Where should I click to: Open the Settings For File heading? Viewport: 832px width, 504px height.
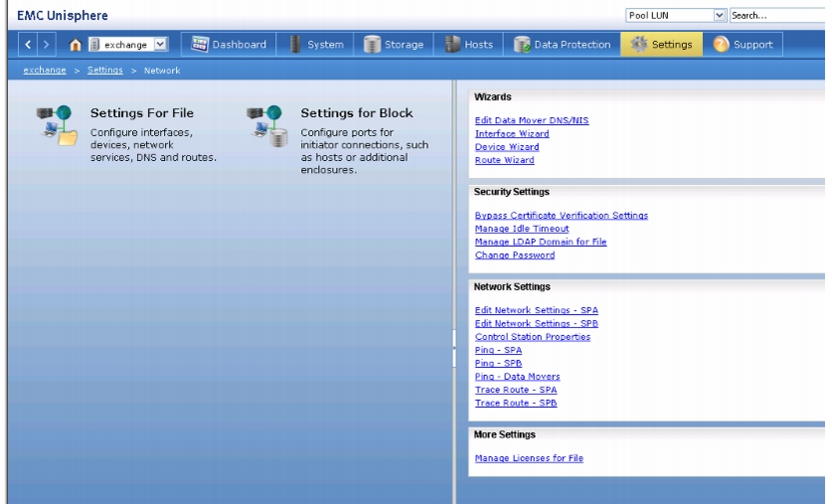point(142,113)
